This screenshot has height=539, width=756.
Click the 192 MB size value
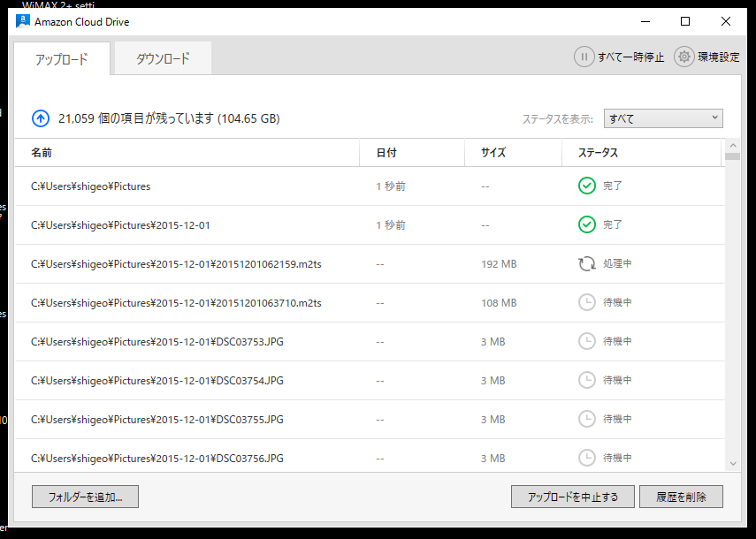tap(499, 264)
